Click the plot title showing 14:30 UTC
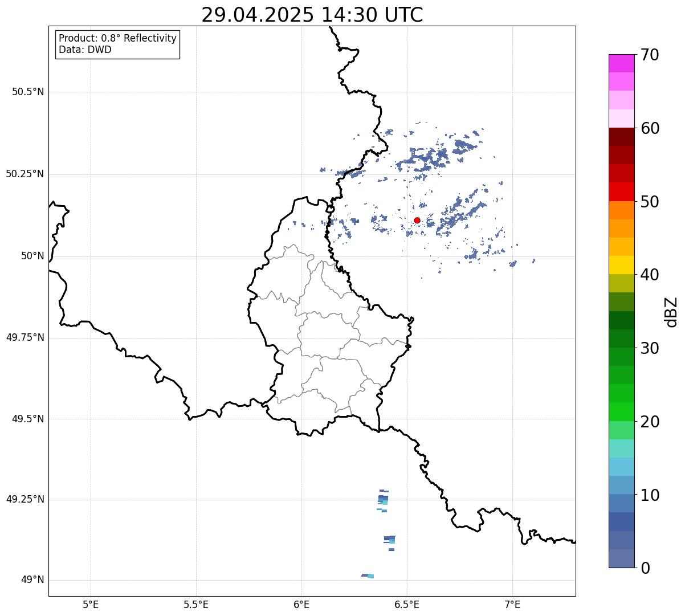 [x=312, y=15]
